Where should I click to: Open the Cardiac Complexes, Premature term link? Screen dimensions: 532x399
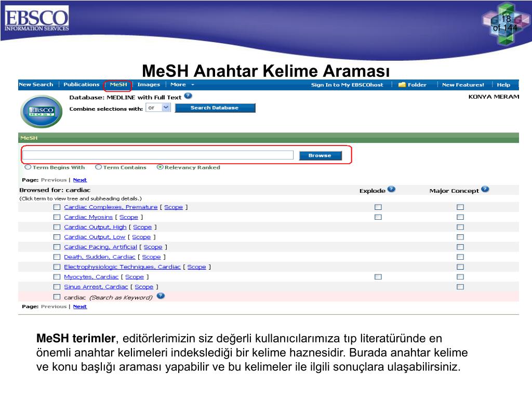click(111, 207)
